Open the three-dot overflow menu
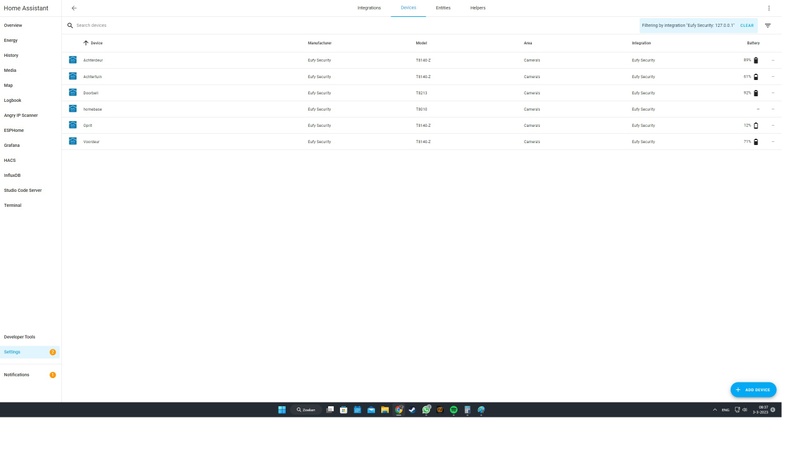 pos(769,8)
